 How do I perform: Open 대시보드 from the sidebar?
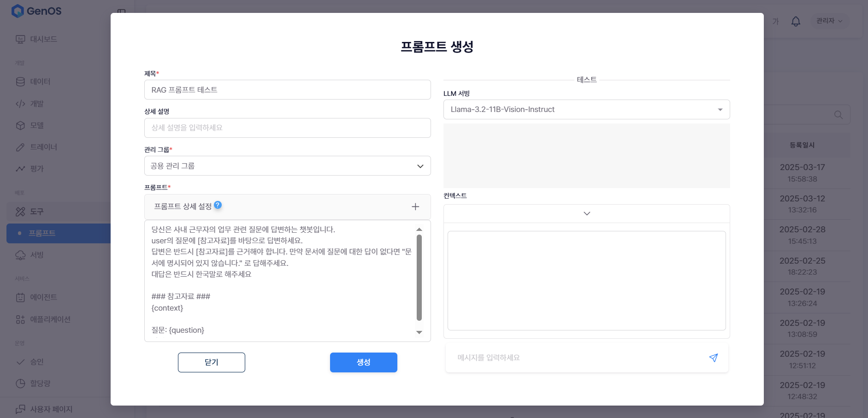(x=43, y=39)
